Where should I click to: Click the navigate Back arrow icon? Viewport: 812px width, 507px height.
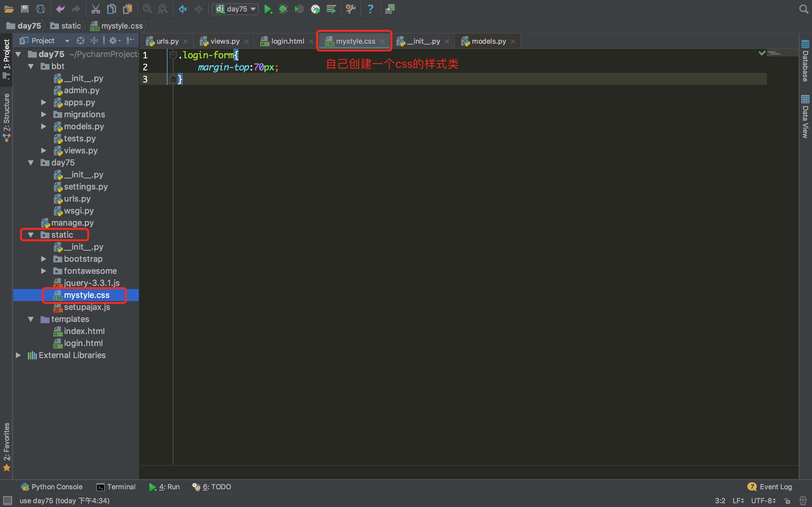[182, 9]
